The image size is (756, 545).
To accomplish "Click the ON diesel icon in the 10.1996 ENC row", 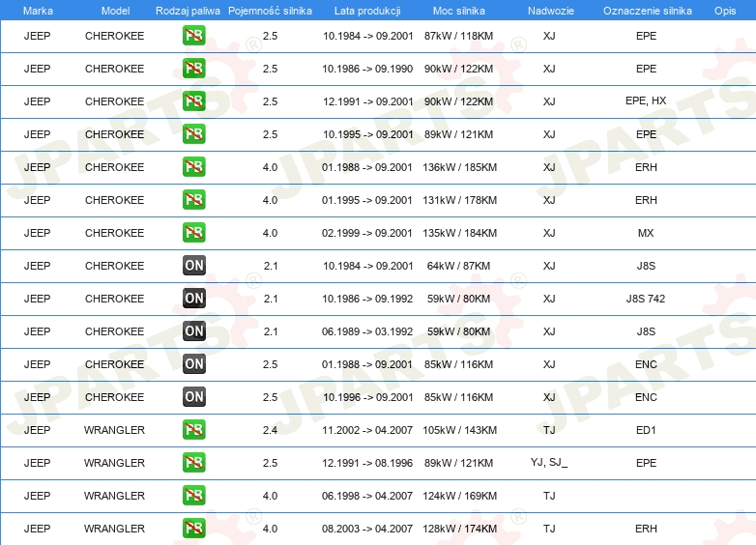I will pyautogui.click(x=193, y=396).
